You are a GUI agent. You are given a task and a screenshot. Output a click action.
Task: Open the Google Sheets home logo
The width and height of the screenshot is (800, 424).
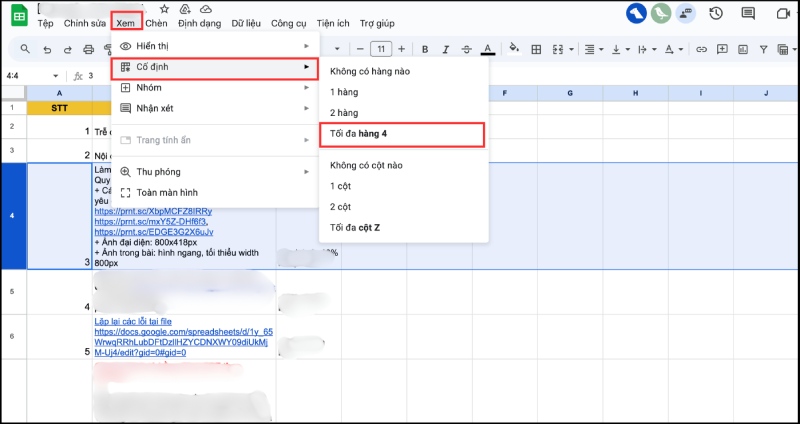[x=19, y=16]
